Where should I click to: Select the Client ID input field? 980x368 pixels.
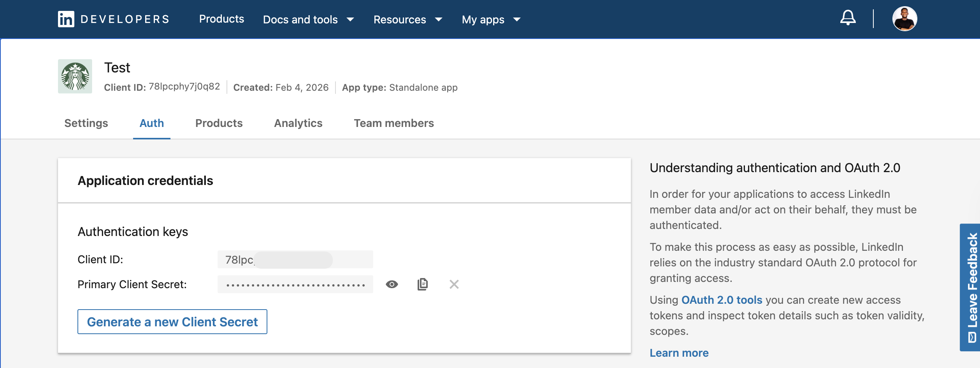pyautogui.click(x=295, y=259)
